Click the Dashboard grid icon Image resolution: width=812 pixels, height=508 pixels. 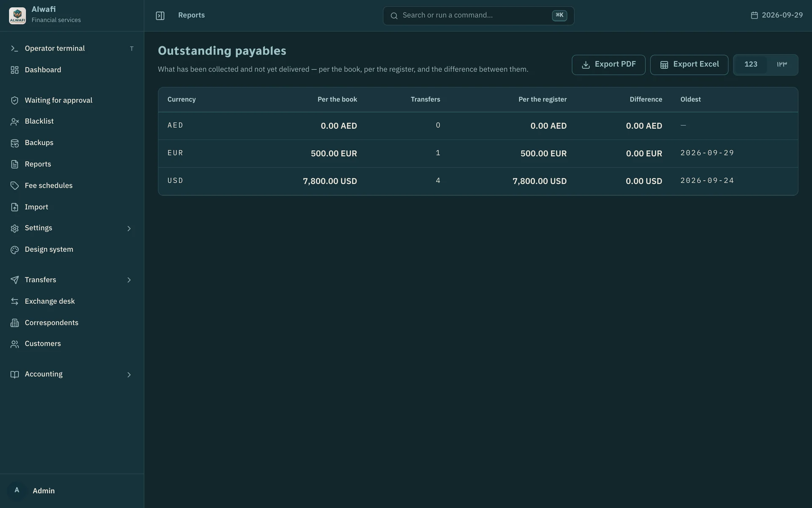click(14, 70)
